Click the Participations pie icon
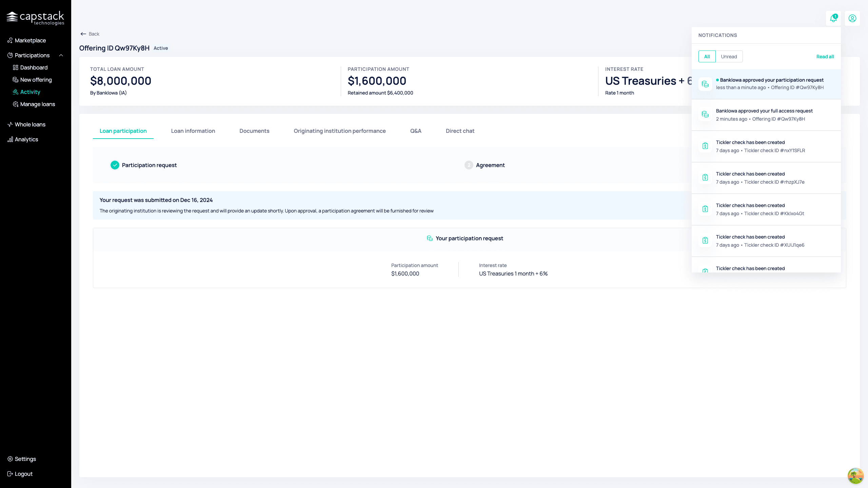 (x=10, y=55)
